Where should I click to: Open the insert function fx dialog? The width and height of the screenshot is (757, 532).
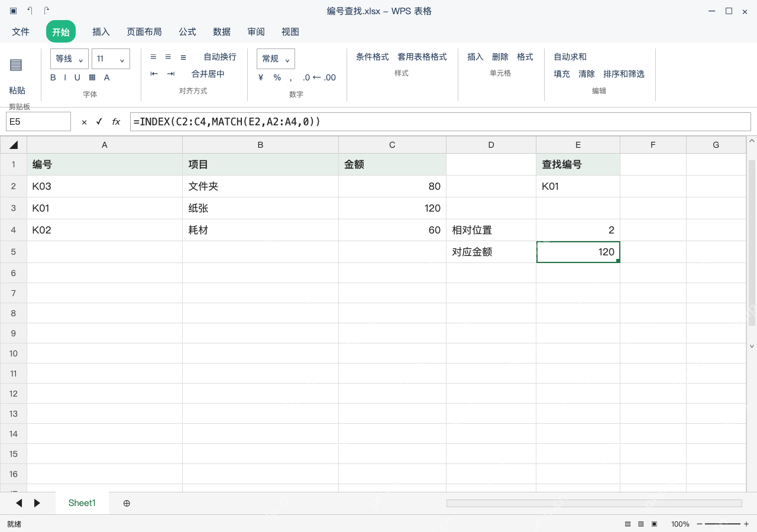coord(116,122)
